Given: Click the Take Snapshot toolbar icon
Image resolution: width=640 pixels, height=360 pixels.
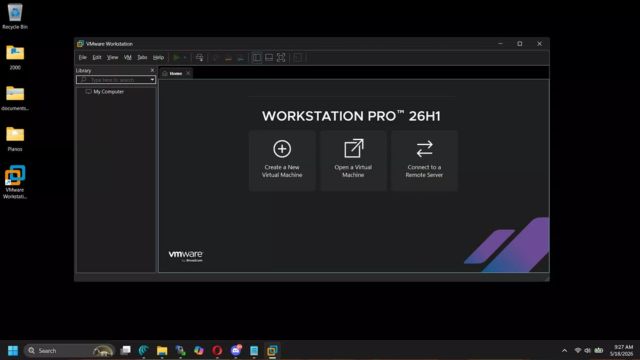Looking at the screenshot, I should (x=216, y=58).
